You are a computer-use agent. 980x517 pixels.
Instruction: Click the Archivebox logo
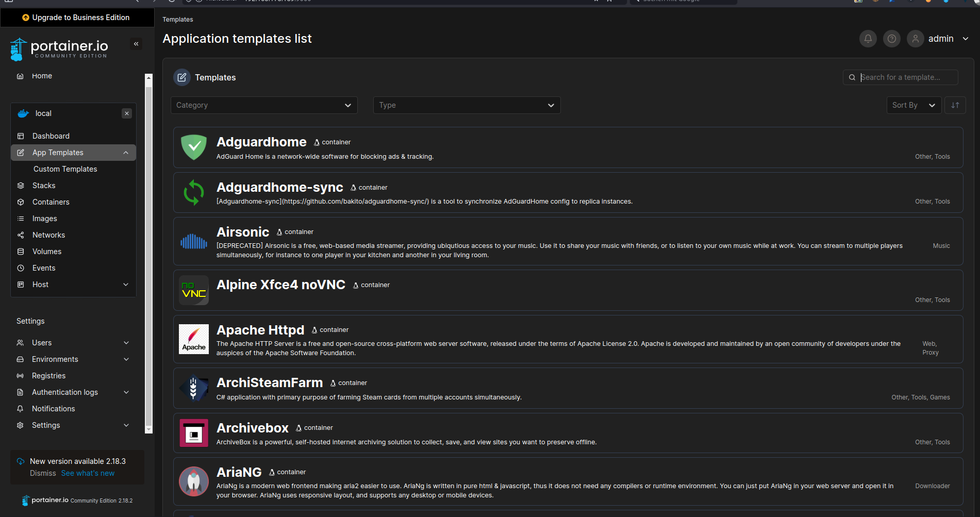click(194, 433)
